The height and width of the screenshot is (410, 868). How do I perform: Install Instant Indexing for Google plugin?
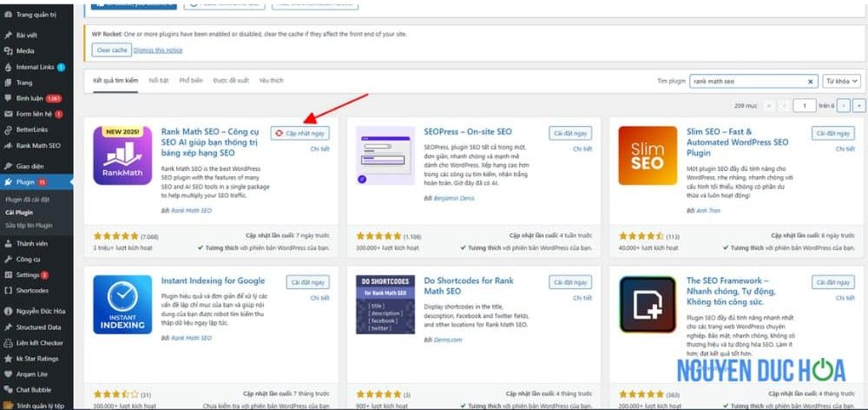(308, 282)
